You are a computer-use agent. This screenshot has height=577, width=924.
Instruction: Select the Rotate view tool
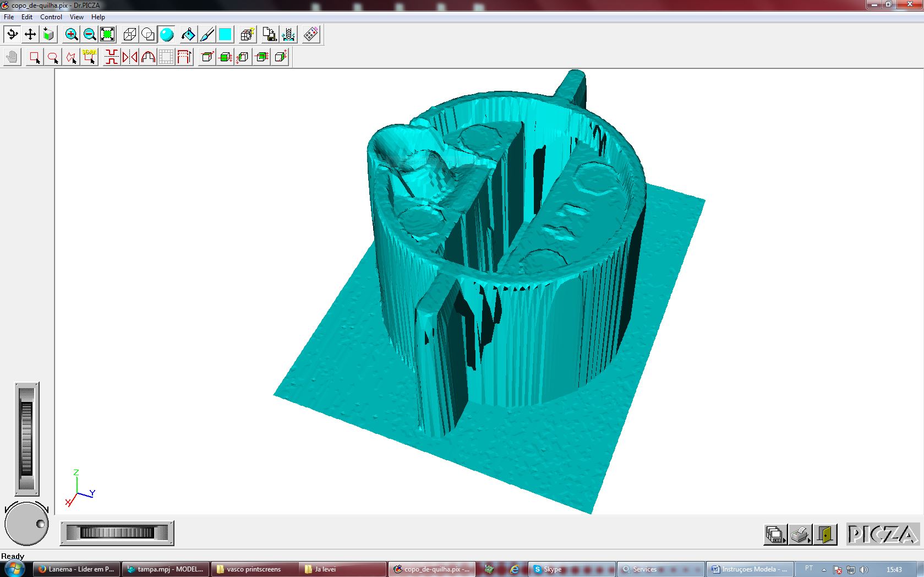12,35
